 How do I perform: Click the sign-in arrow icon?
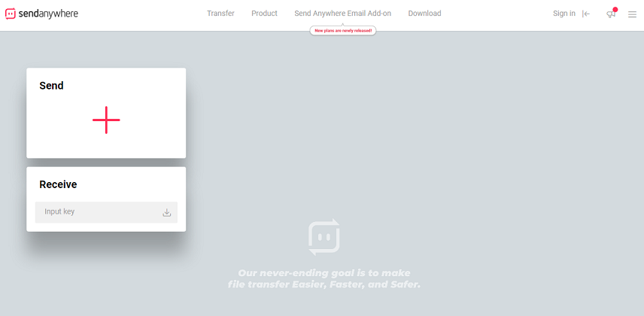586,14
